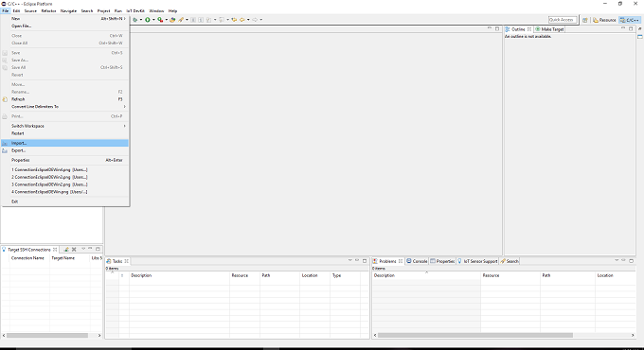
Task: Switch to the Make Target tab
Action: 549,29
